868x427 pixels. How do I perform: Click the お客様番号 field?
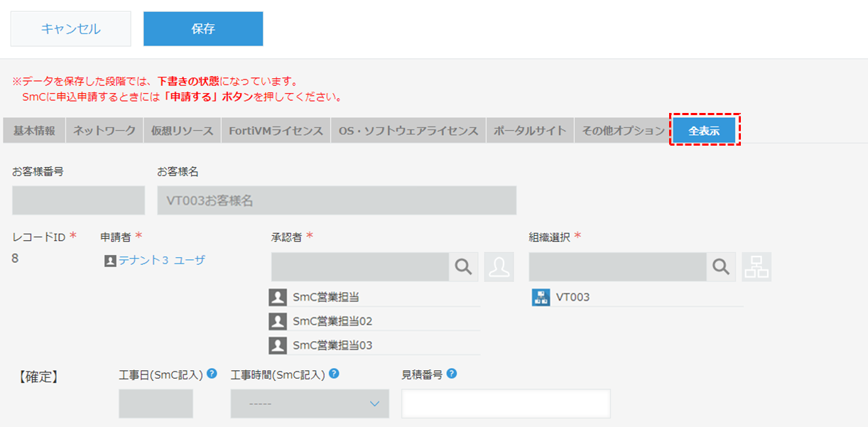pyautogui.click(x=78, y=200)
